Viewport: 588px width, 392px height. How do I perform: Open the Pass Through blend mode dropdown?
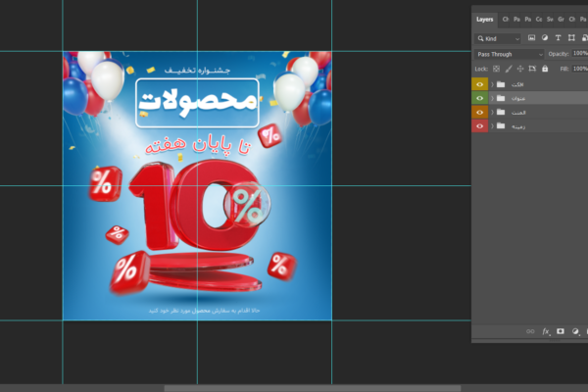508,54
